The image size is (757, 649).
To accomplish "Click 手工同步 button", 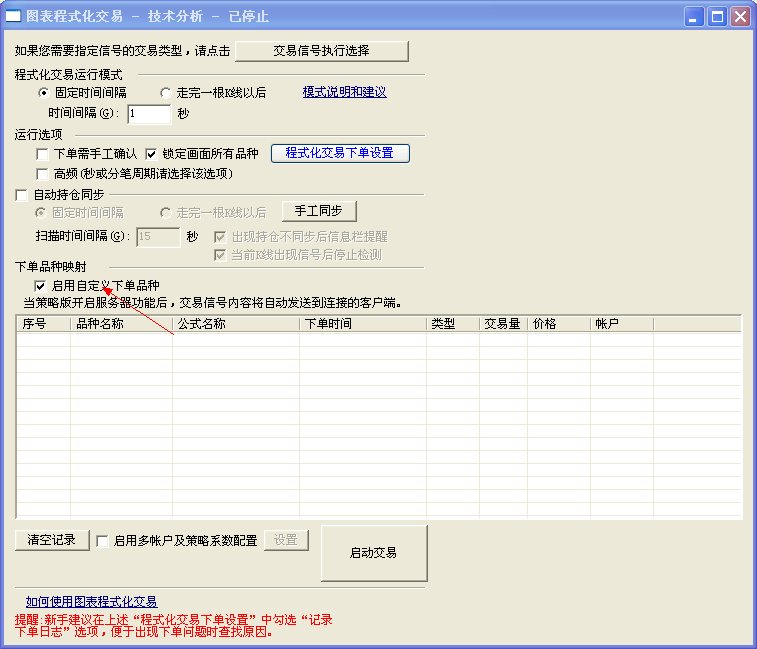I will point(319,211).
